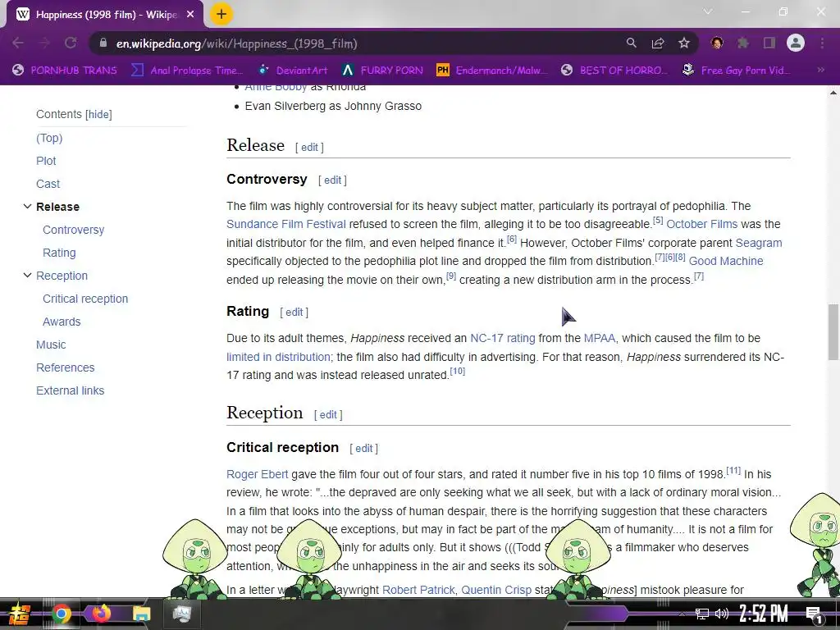The width and height of the screenshot is (840, 630).
Task: Open Awards in contents sidebar
Action: point(62,322)
